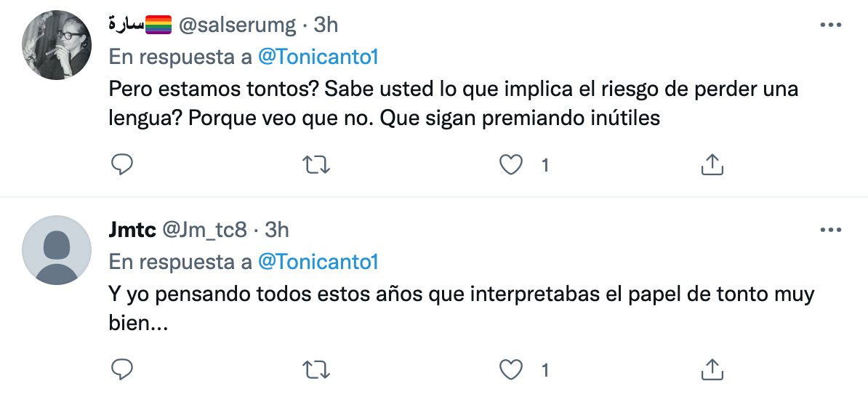Image resolution: width=868 pixels, height=397 pixels.
Task: Like the Jmtc tweet
Action: (x=513, y=370)
